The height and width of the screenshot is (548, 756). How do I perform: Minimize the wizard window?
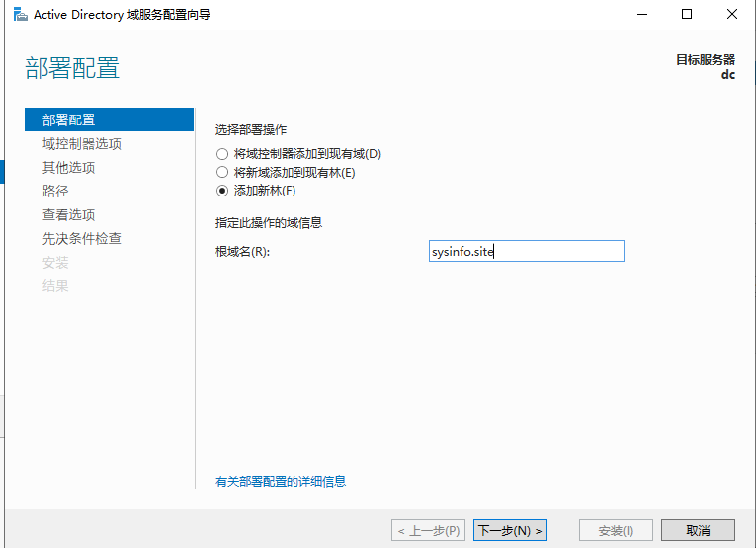[642, 15]
